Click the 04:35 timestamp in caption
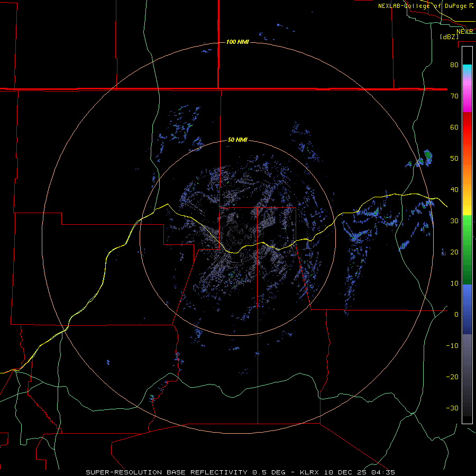 [383, 472]
